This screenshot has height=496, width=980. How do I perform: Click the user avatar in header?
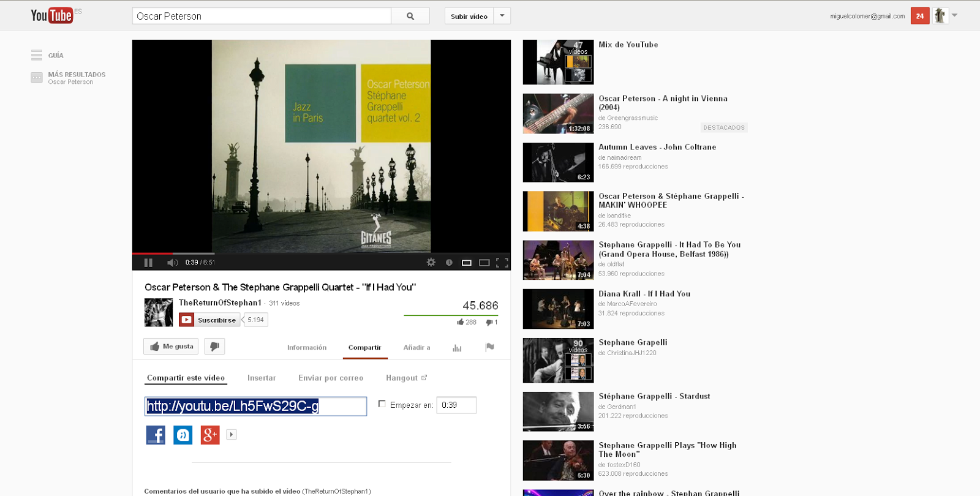[x=940, y=16]
